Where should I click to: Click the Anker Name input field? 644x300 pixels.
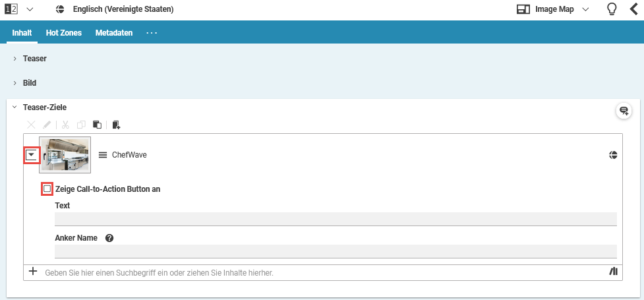[x=336, y=251]
